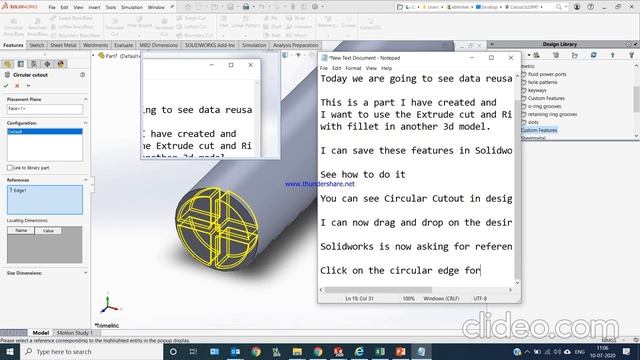The image size is (640, 360).
Task: Open Outlook from the taskbar
Action: click(x=236, y=351)
